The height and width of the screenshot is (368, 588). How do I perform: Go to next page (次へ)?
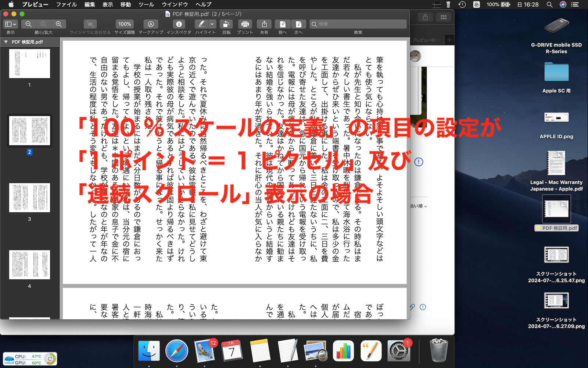click(298, 24)
